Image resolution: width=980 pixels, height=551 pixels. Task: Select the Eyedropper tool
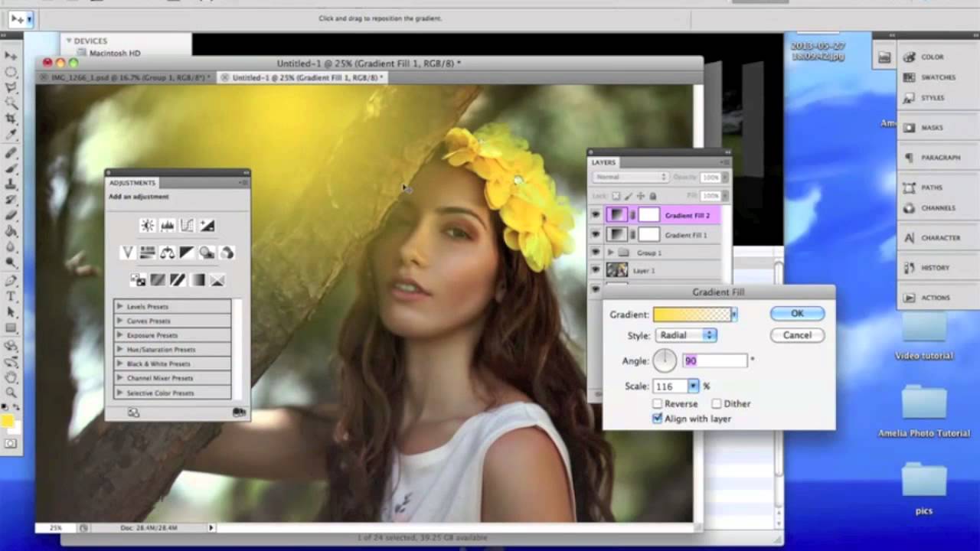[x=11, y=133]
